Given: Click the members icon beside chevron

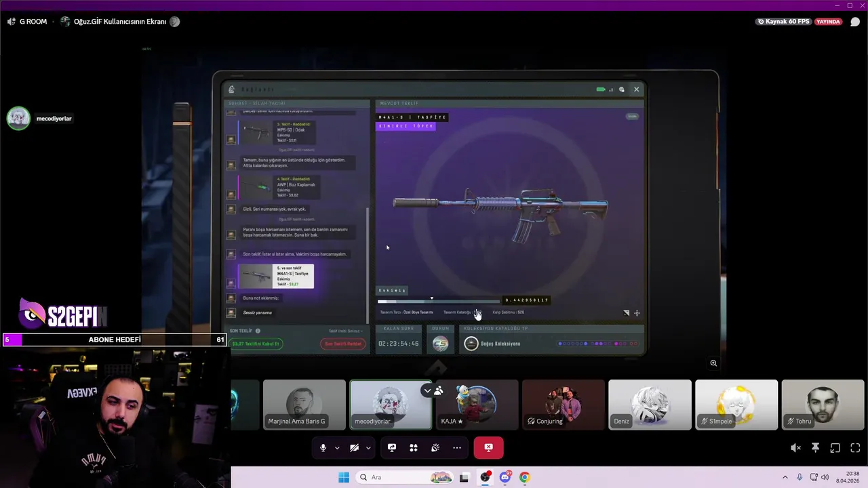Looking at the screenshot, I should [439, 390].
